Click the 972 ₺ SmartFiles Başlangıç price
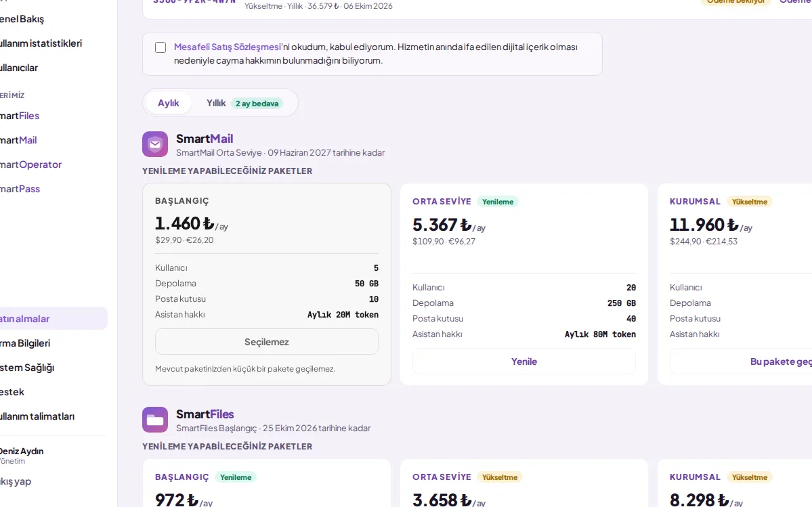The height and width of the screenshot is (507, 812). point(184,500)
